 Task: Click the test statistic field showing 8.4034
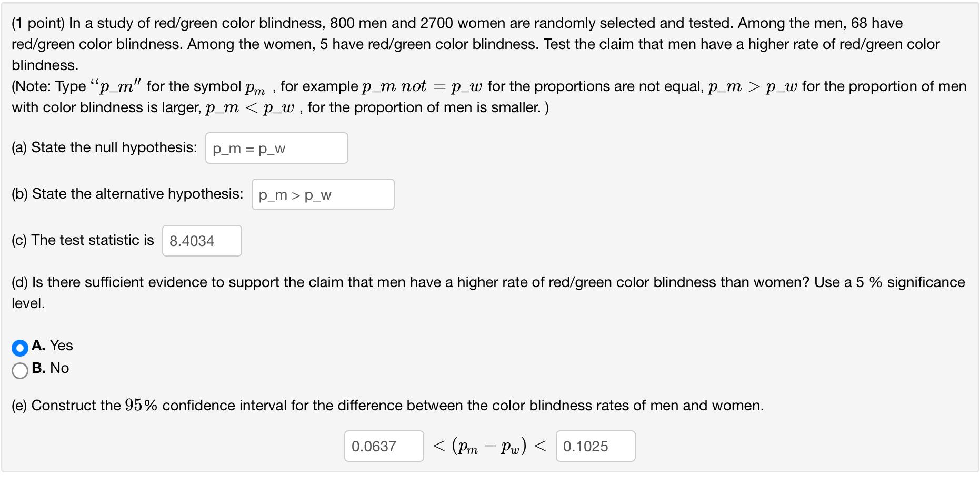[x=202, y=240]
